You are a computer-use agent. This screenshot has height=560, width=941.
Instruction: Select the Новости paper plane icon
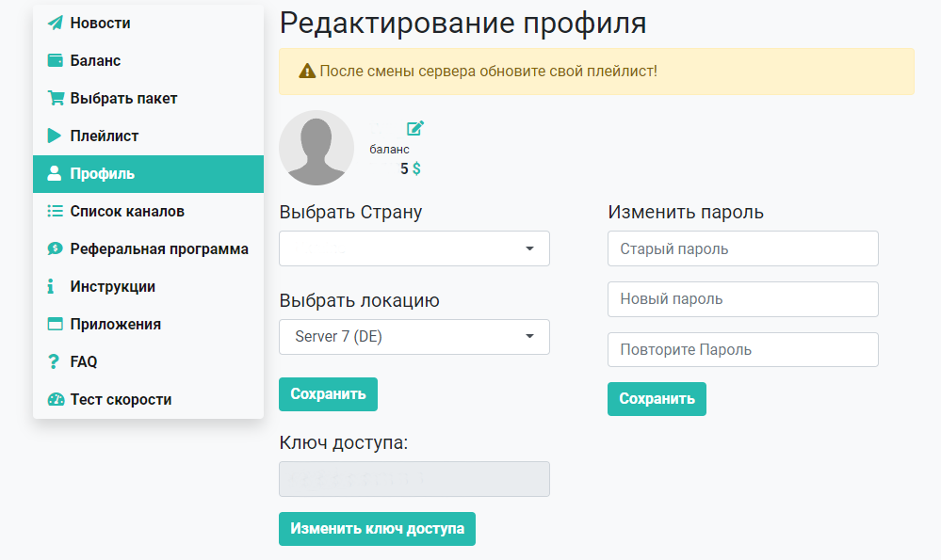pyautogui.click(x=54, y=23)
